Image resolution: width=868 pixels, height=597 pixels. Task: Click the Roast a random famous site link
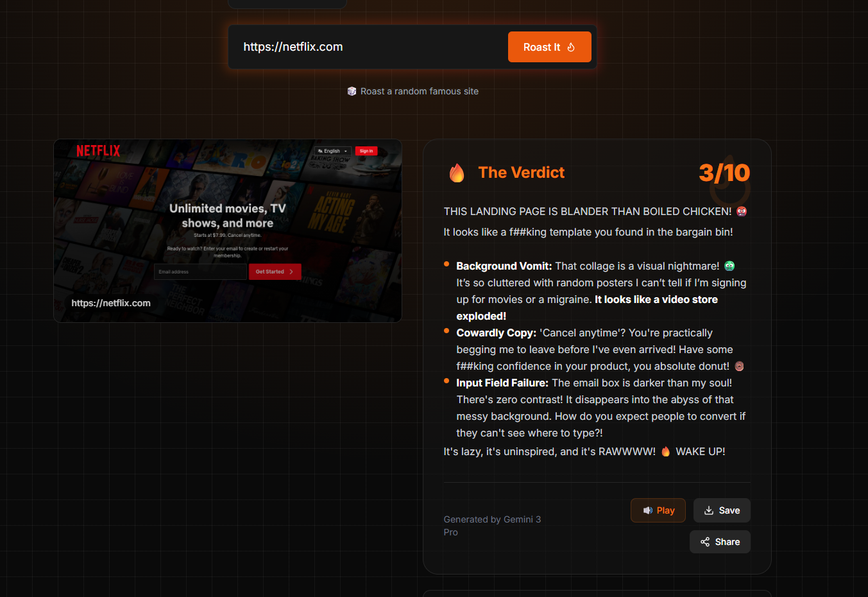click(419, 91)
